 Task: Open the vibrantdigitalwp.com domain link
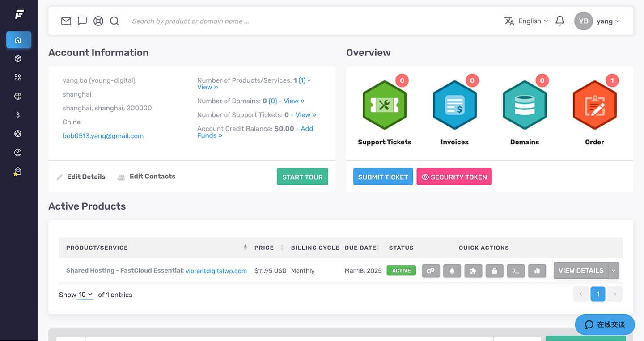coord(216,270)
